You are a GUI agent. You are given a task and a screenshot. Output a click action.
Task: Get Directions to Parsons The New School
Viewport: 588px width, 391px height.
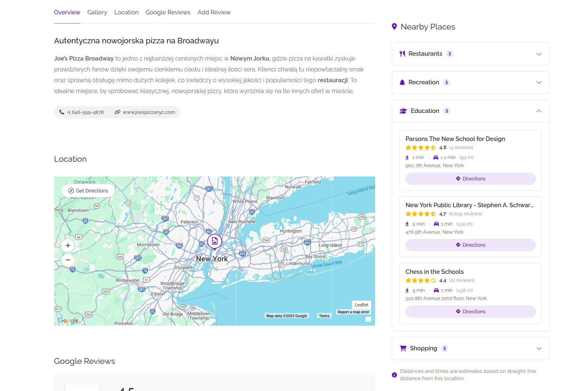pyautogui.click(x=470, y=179)
